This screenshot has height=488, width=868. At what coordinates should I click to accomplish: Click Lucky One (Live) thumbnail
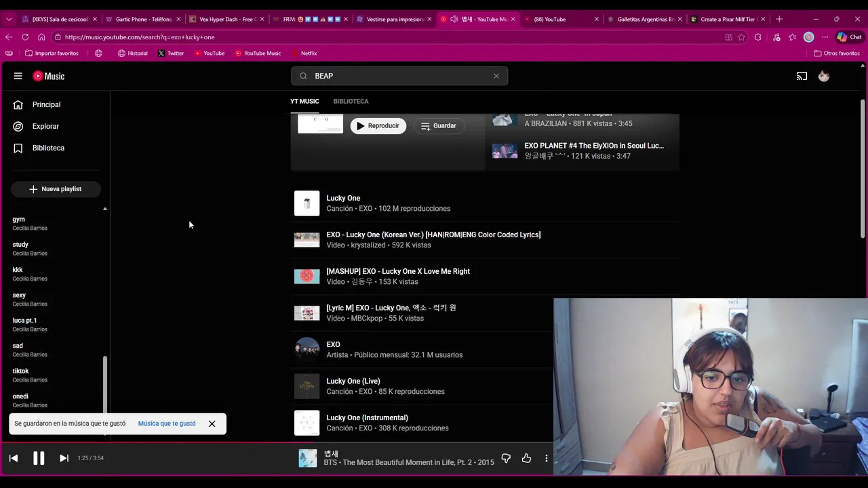(x=307, y=386)
